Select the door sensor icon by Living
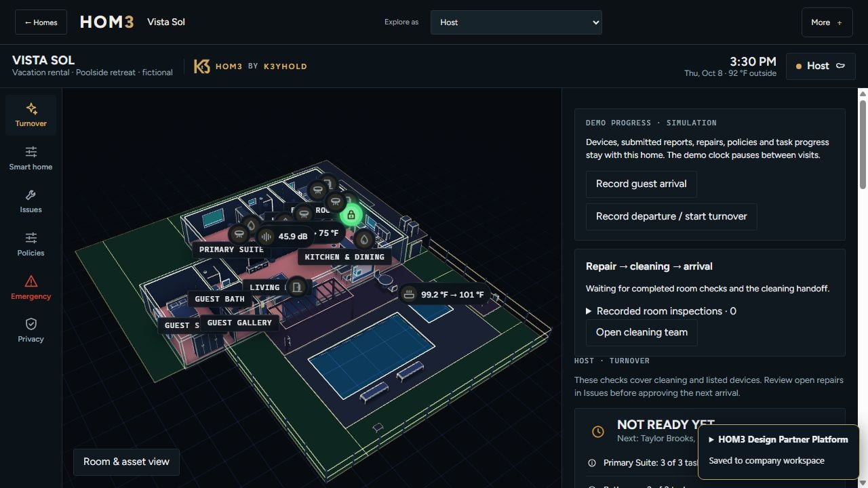Viewport: 868px width, 488px height. pos(296,287)
